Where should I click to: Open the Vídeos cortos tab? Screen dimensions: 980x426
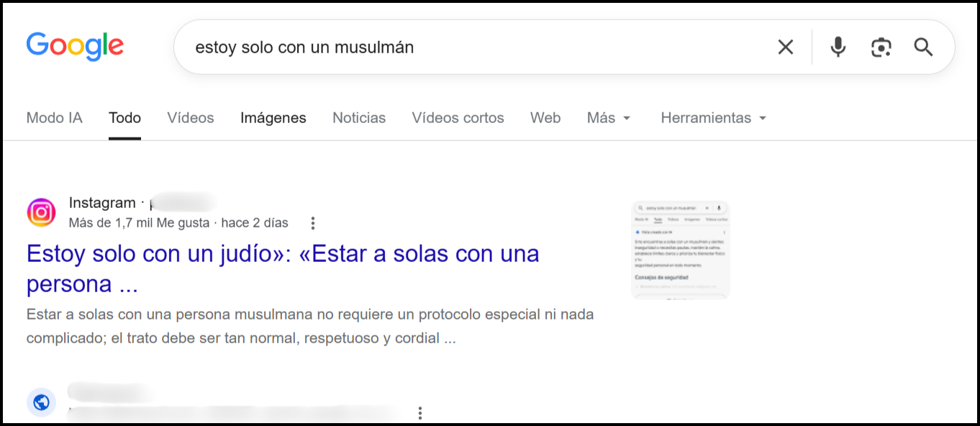pos(458,118)
